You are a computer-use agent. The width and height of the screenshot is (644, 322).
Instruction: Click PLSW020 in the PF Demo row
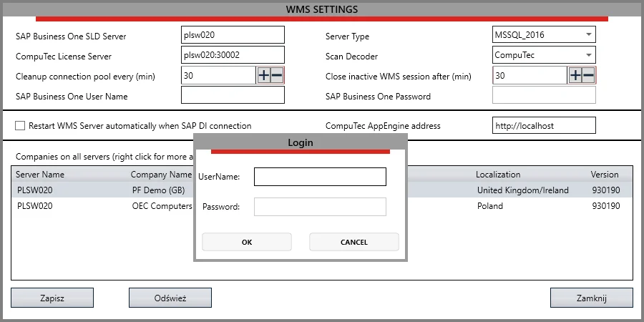[x=35, y=190]
